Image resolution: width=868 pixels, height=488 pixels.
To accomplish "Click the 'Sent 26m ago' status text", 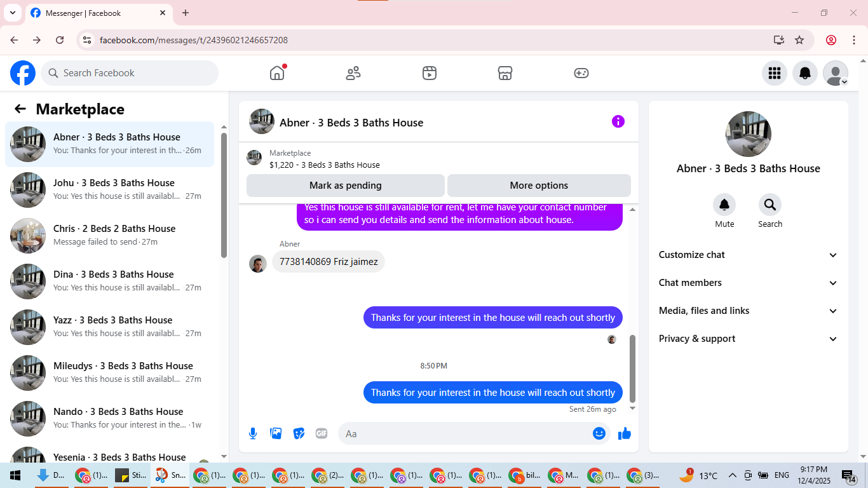I will pos(593,409).
